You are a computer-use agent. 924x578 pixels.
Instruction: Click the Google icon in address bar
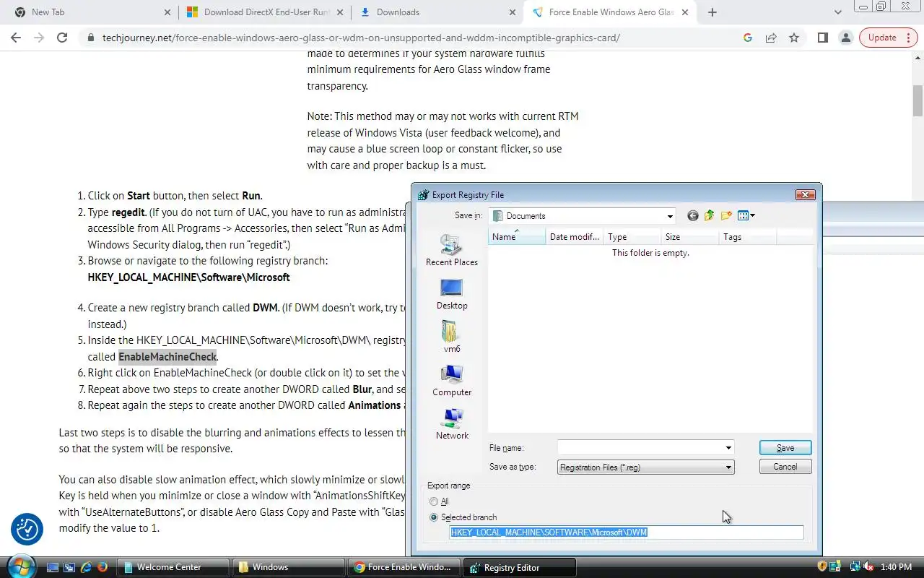(x=748, y=38)
